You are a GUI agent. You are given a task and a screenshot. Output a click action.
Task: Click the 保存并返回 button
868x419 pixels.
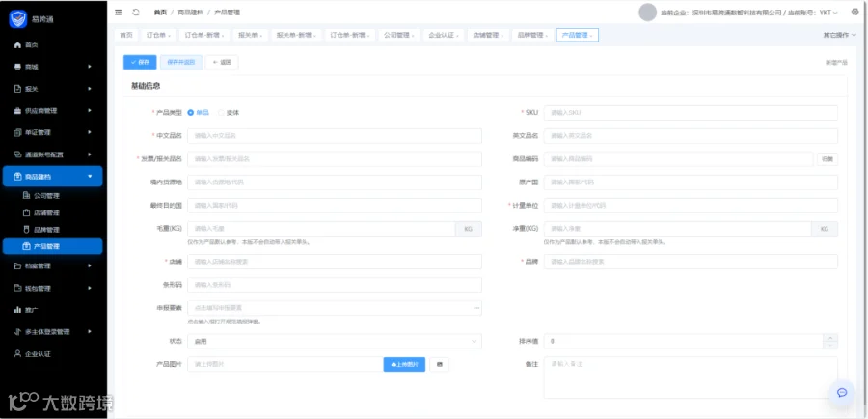coord(181,62)
